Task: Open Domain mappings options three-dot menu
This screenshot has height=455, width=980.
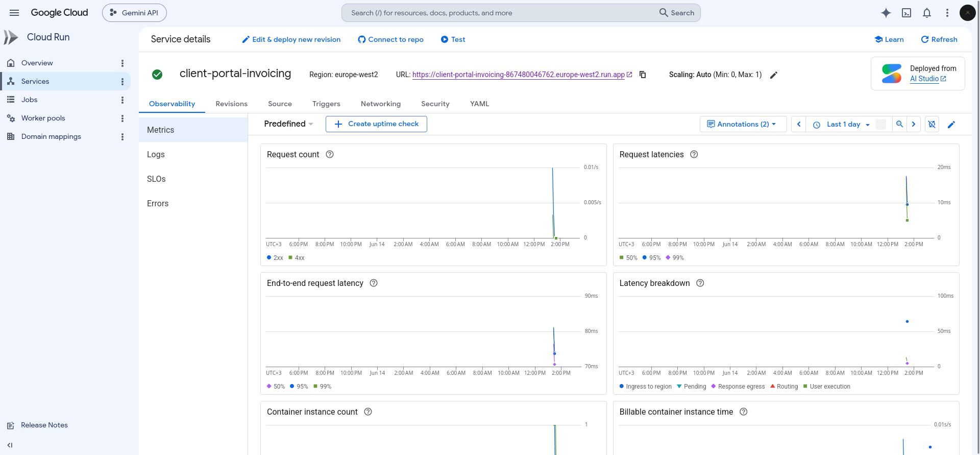Action: (x=122, y=137)
